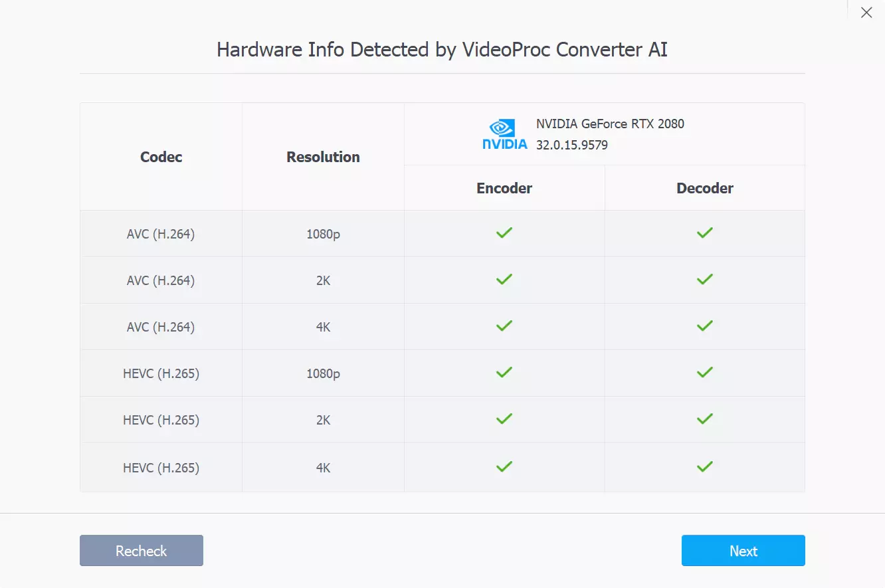Click the HEVC 1080p encoder checkmark
Image resolution: width=885 pixels, height=588 pixels.
pyautogui.click(x=504, y=373)
